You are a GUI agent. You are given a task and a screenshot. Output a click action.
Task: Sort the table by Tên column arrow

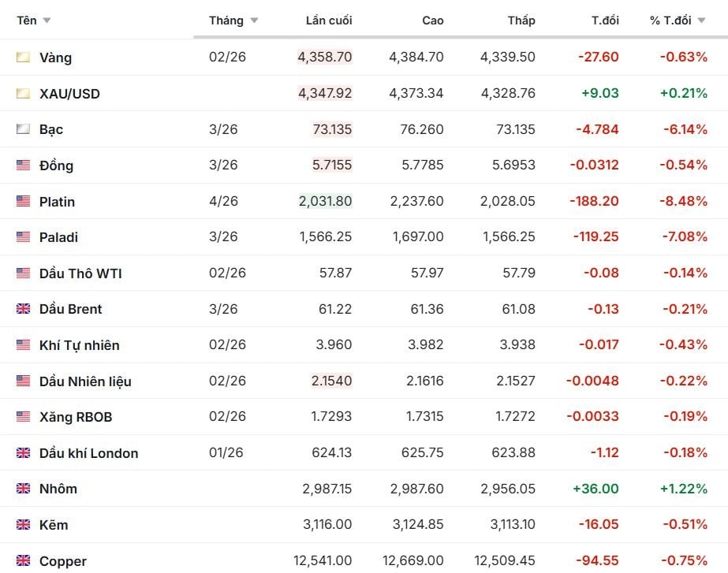(47, 20)
